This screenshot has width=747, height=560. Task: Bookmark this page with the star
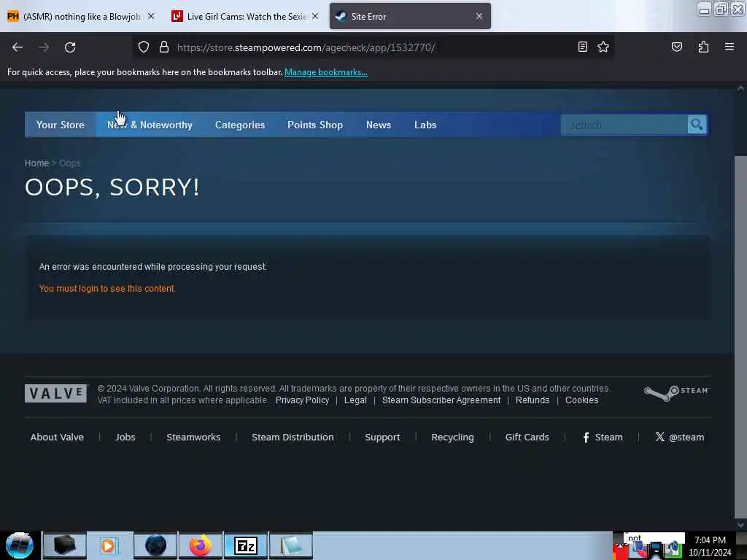pos(603,47)
